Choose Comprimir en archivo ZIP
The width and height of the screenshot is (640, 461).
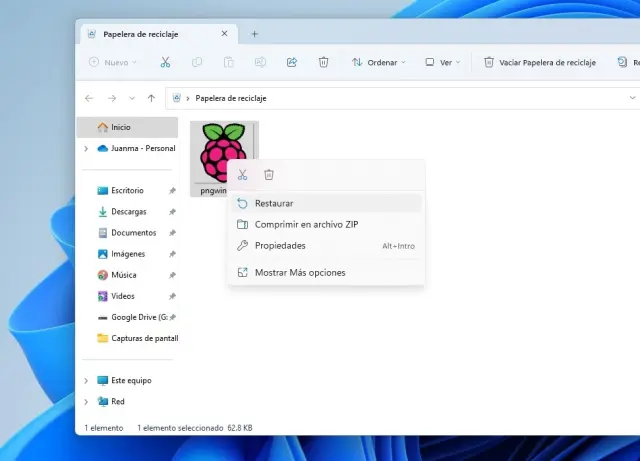coord(306,224)
